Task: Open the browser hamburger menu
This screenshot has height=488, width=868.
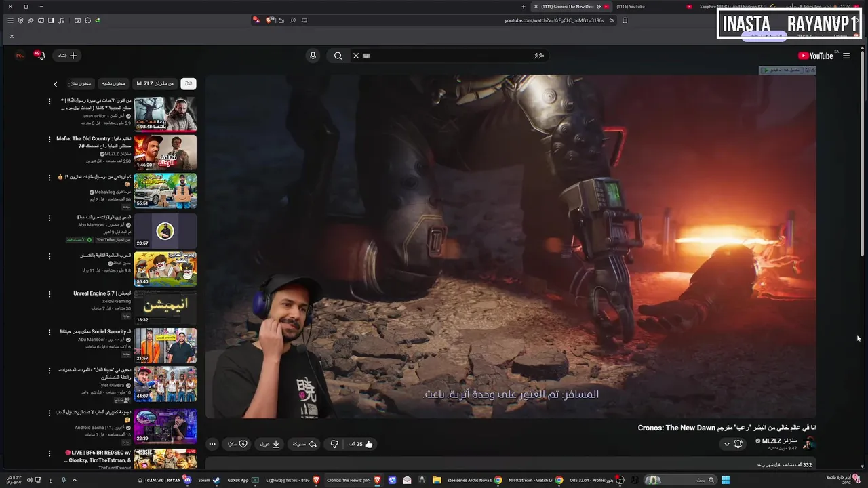Action: pos(10,20)
